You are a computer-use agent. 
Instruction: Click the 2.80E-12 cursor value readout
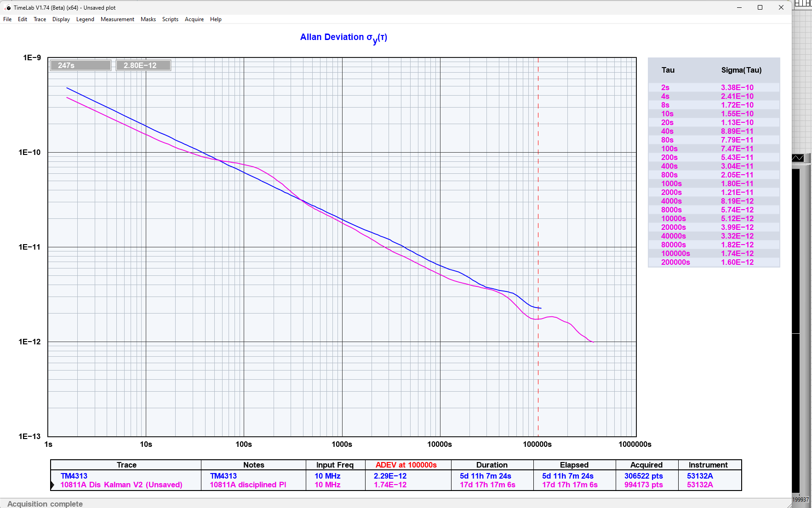(x=143, y=65)
